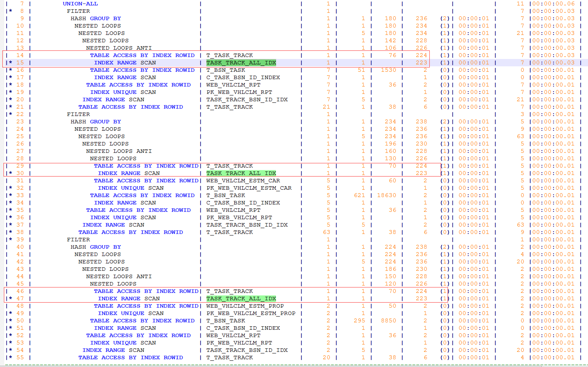The image size is (588, 367).
Task: Click TASK_TRACK_BSN_ID_IDX on plan line 54
Action: tap(247, 350)
